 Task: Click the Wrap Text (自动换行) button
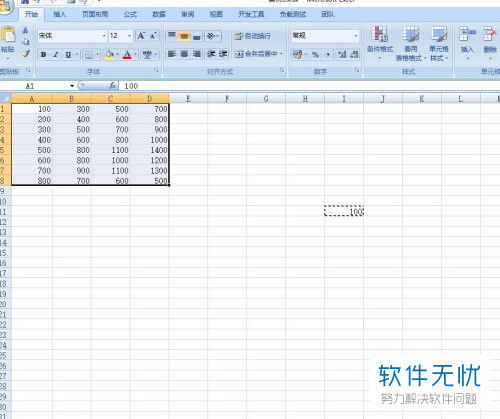click(252, 36)
